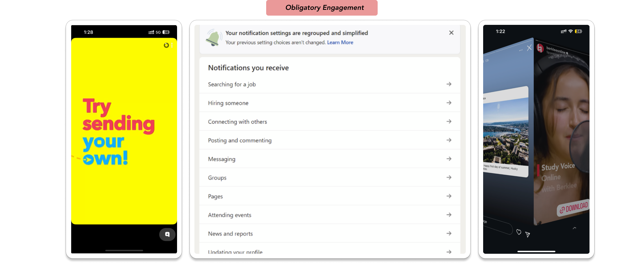644x263 pixels.
Task: Tap the share paper plane icon
Action: (528, 234)
